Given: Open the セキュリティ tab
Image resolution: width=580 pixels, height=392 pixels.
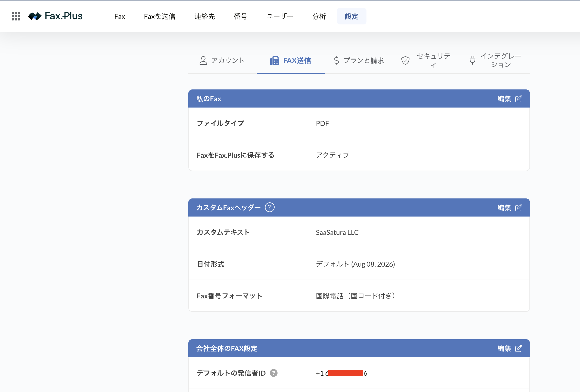Looking at the screenshot, I should [x=427, y=60].
